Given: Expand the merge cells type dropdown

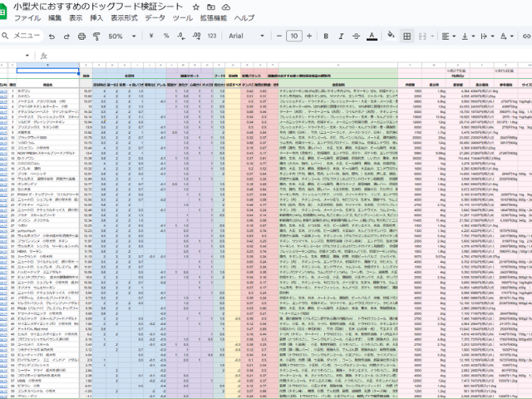Looking at the screenshot, I should pyautogui.click(x=432, y=36).
